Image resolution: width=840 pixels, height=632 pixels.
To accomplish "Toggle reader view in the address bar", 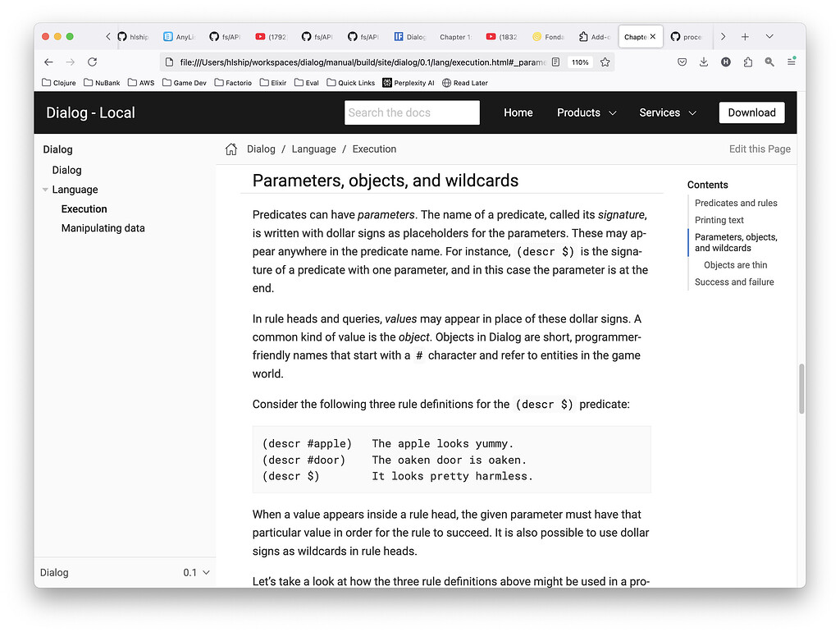I will click(x=557, y=62).
